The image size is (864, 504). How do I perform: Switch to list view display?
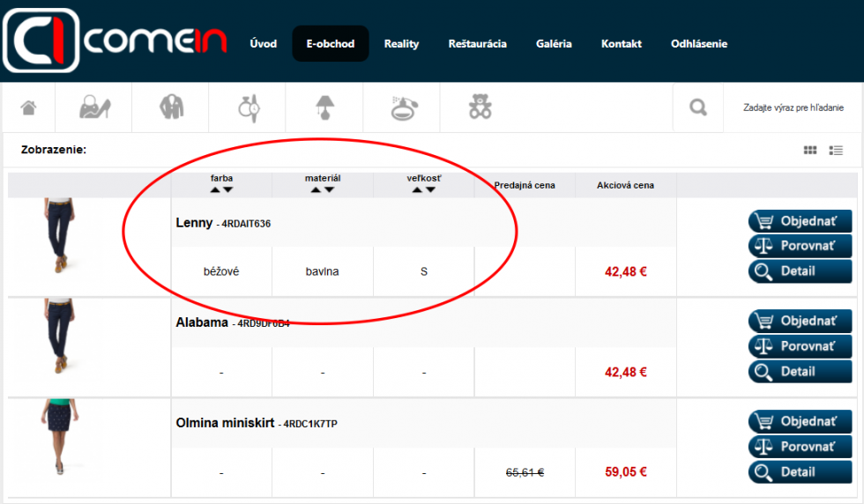point(836,150)
